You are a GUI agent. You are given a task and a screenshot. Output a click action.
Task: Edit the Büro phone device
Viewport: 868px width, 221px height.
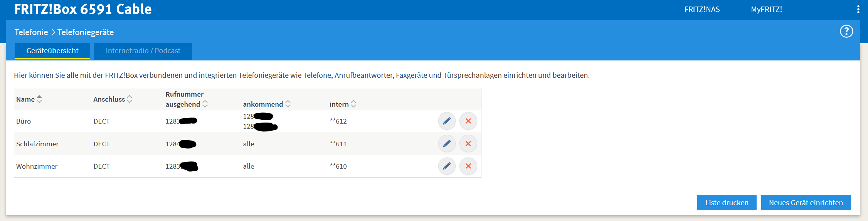(447, 121)
